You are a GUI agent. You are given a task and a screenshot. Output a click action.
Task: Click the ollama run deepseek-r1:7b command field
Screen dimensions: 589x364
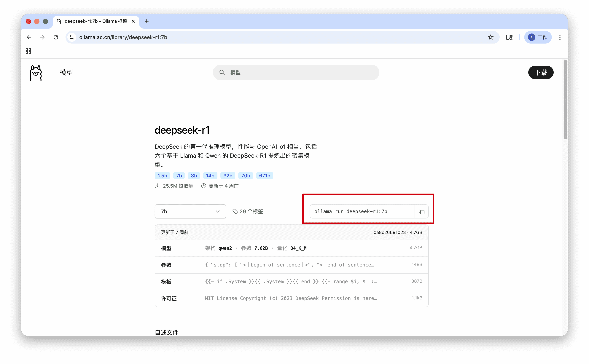362,211
